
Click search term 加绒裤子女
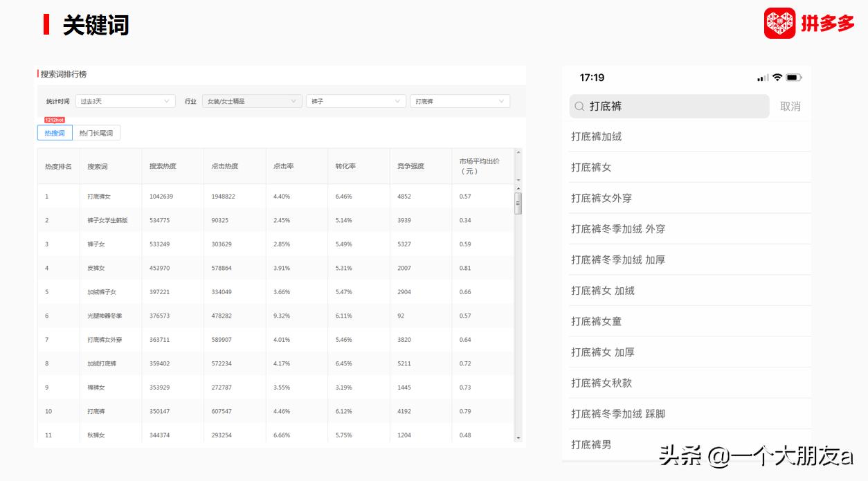(x=102, y=292)
